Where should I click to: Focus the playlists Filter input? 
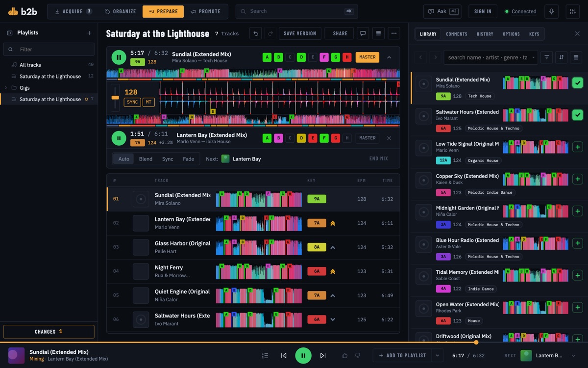coord(49,49)
